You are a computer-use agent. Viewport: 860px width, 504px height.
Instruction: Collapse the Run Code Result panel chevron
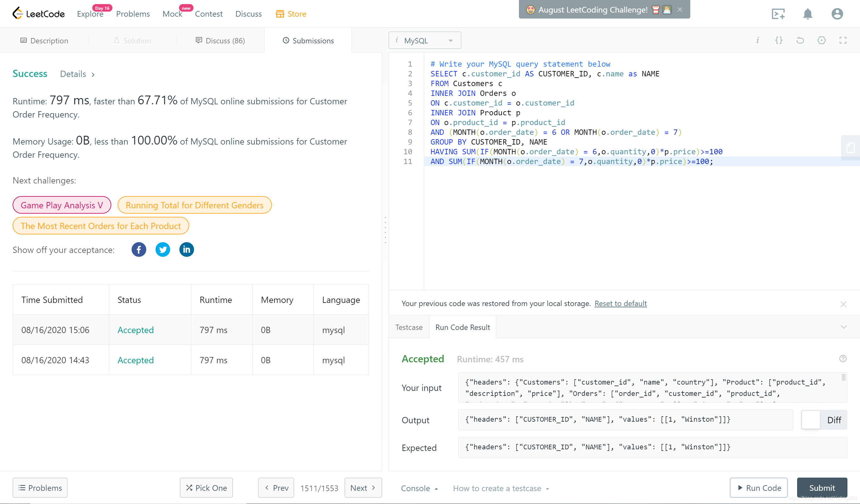click(x=844, y=327)
